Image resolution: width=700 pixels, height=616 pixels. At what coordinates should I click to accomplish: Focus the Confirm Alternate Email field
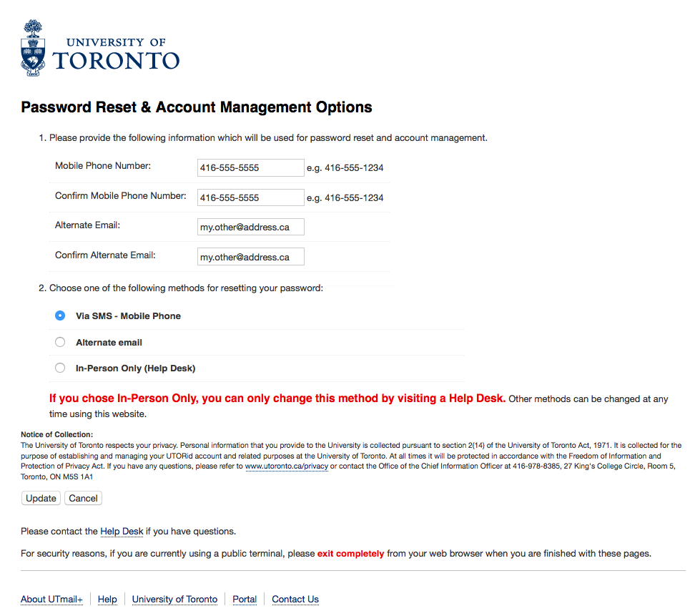click(x=251, y=257)
